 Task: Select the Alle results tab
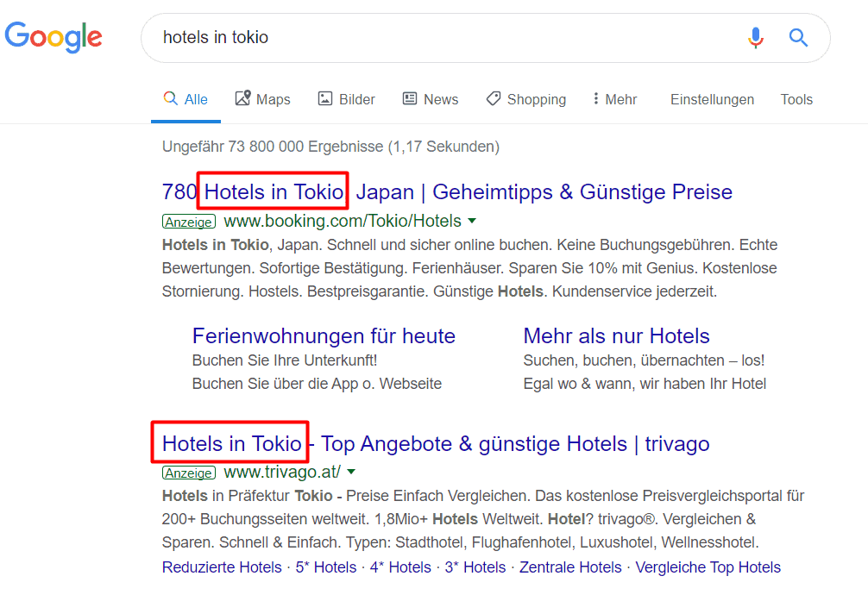click(186, 99)
